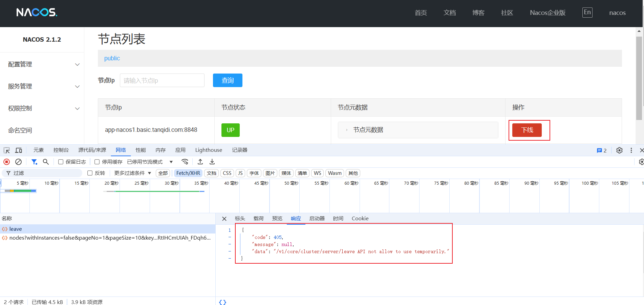Check the invert filter checkbox

(90, 173)
